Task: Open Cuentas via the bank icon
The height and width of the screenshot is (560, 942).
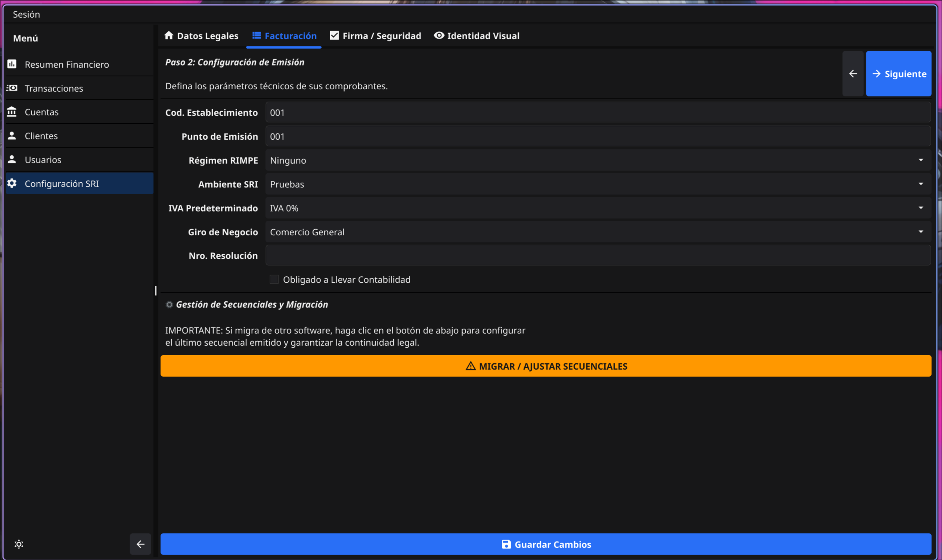Action: coord(12,112)
